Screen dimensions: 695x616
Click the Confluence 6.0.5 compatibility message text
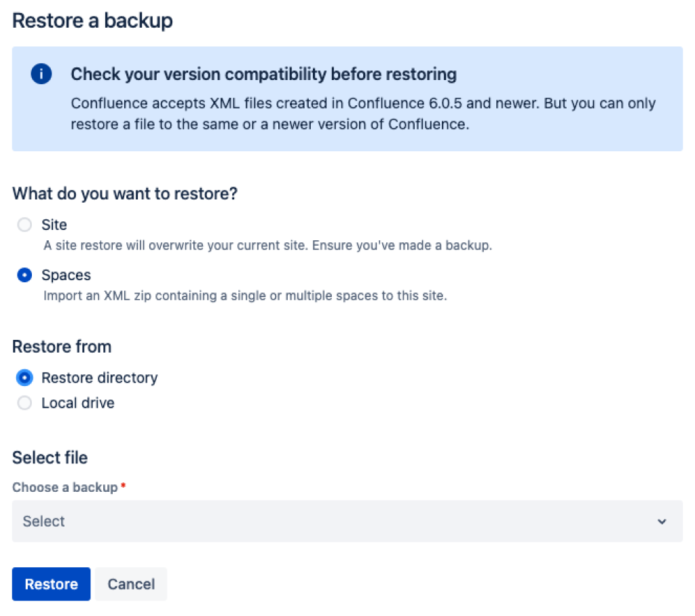point(363,113)
